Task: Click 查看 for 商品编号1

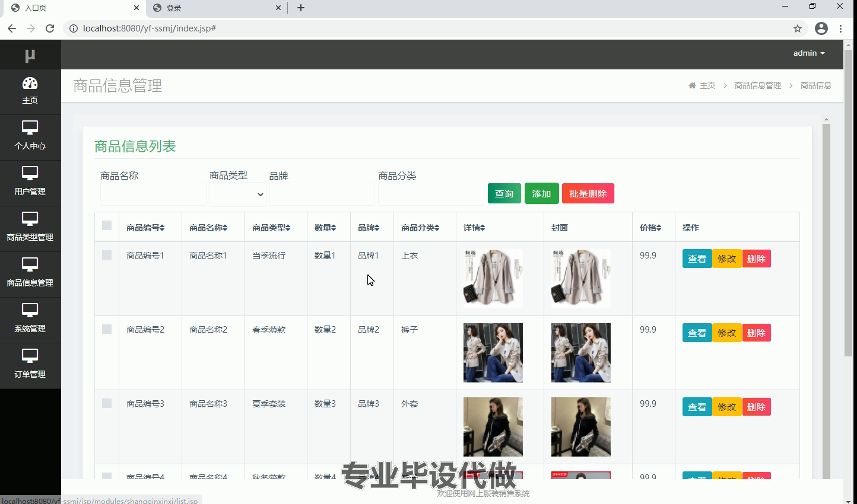Action: coord(697,259)
